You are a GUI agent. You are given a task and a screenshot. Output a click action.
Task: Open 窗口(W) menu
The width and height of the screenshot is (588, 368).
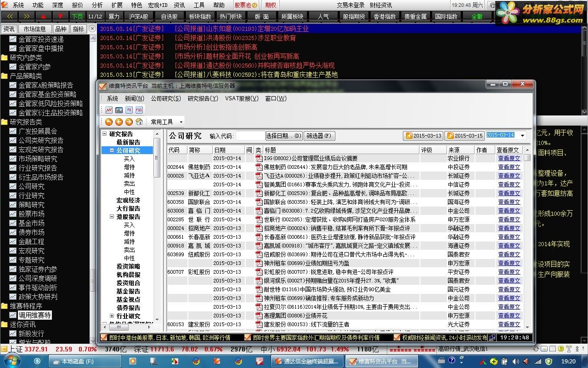(276, 98)
